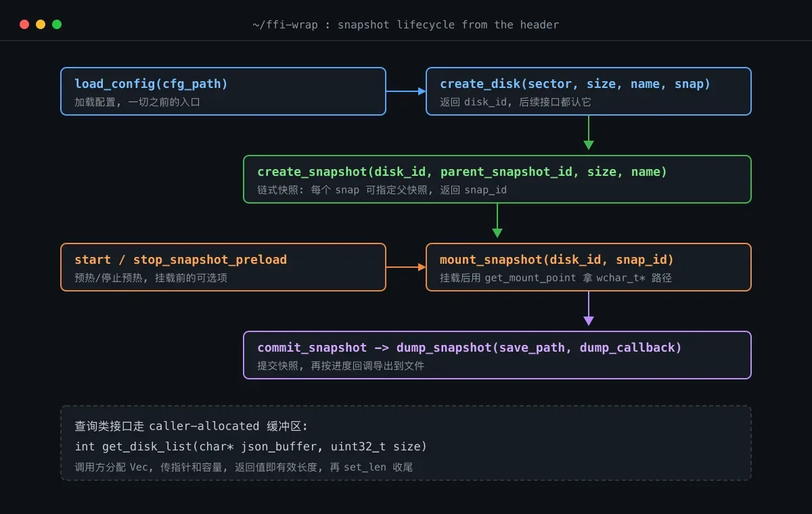Click the 'int get_disk_list(char* json_buffer, uint32_t size)' line

click(x=251, y=446)
